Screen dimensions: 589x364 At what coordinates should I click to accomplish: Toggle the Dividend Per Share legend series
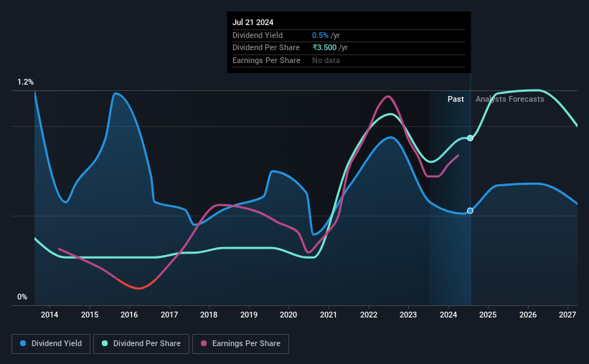pyautogui.click(x=141, y=344)
